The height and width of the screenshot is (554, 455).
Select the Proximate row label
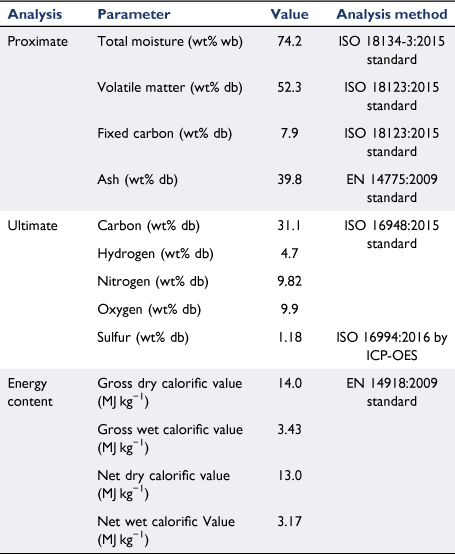point(37,41)
